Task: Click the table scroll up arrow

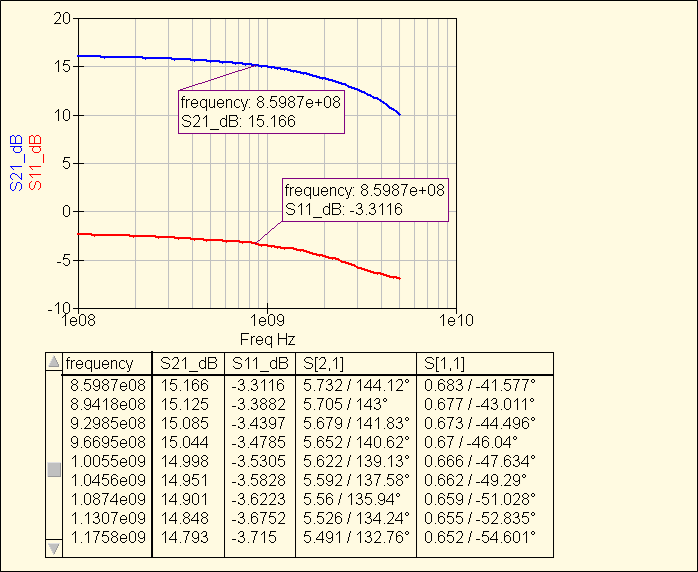Action: (55, 364)
